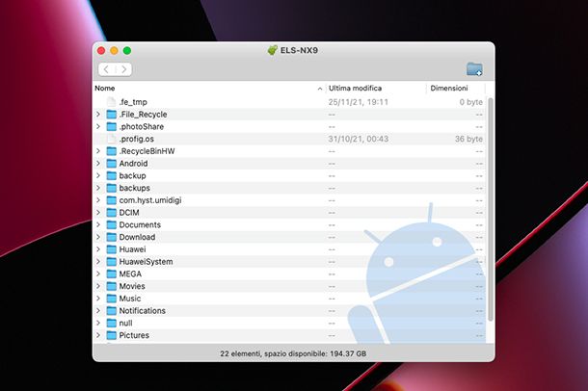Viewport: 588px width, 391px height.
Task: Click the Huawei folder icon
Action: click(x=112, y=249)
